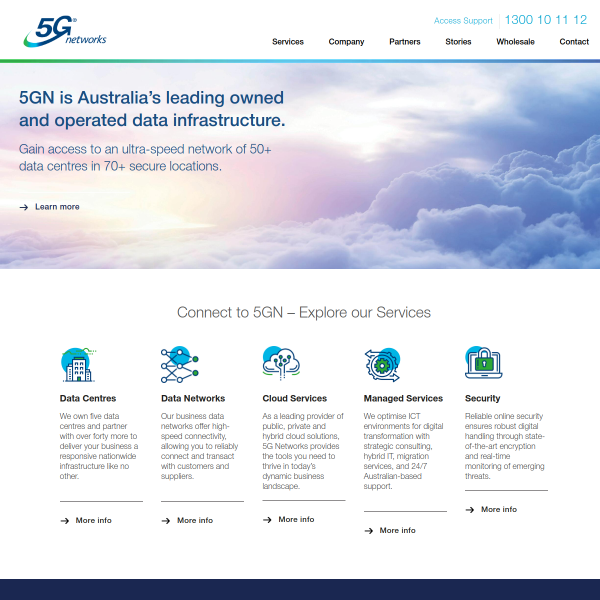Open the Services menu
The image size is (600, 600).
coord(288,42)
